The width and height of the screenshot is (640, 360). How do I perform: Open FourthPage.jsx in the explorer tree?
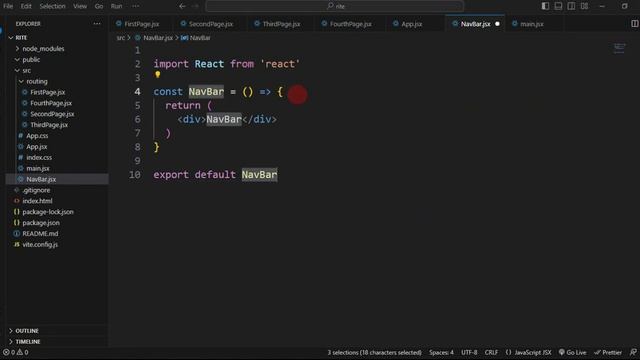[x=57, y=103]
